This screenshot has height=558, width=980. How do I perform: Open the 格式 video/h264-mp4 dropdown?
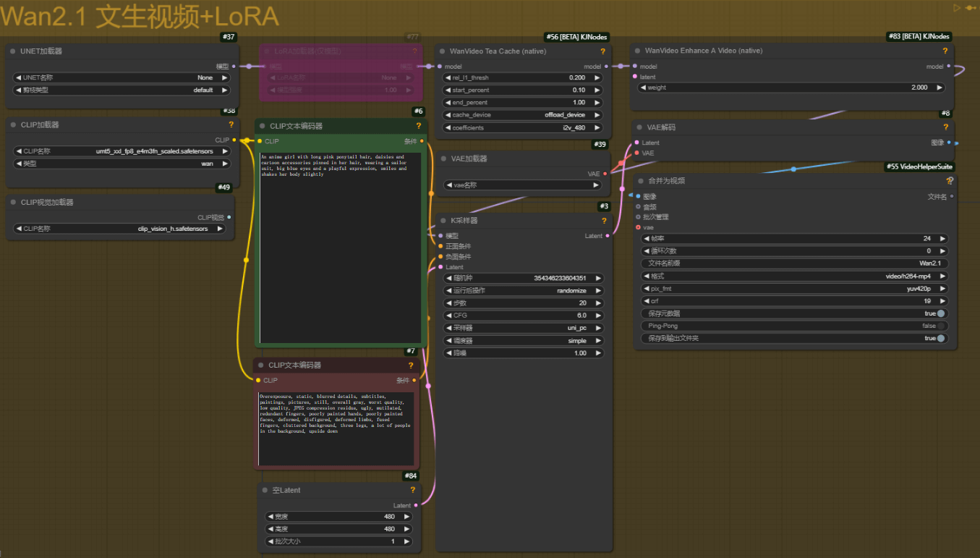[x=794, y=276]
